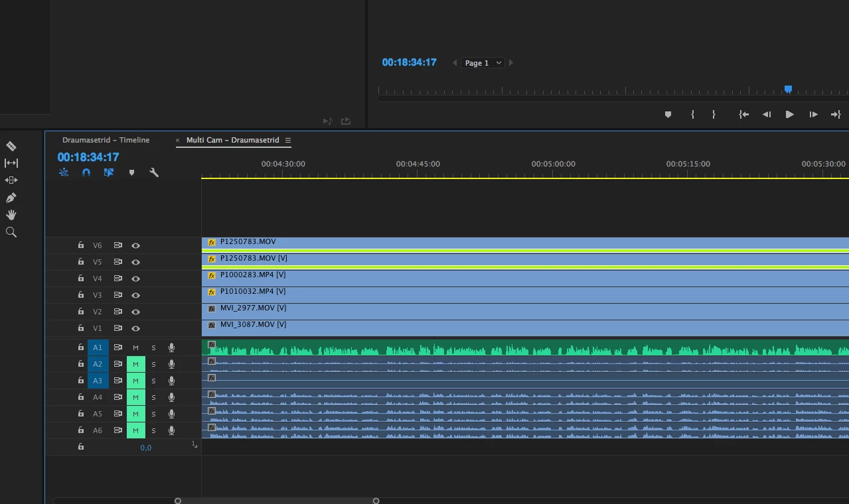
Task: Add marker in program monitor
Action: pos(668,115)
